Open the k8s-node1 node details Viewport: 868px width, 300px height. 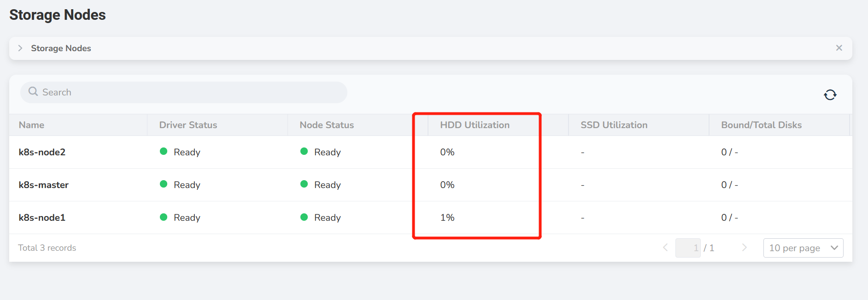(42, 217)
